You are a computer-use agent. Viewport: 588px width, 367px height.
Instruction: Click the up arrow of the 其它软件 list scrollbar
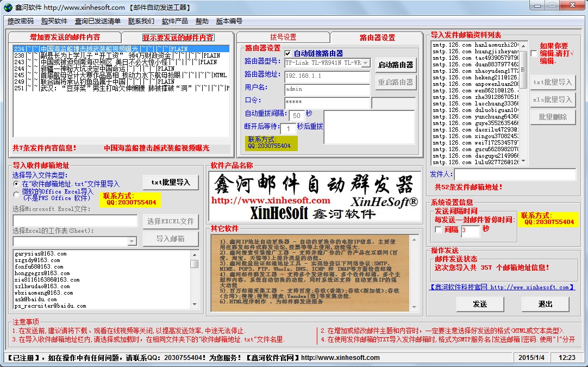[414, 239]
